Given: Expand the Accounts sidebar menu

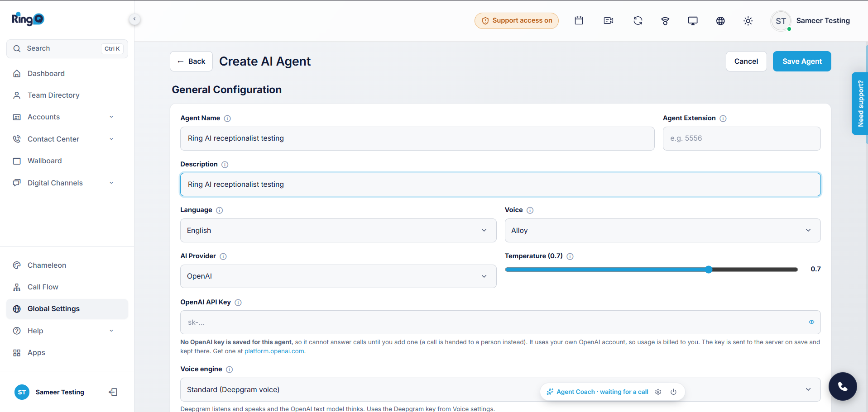Looking at the screenshot, I should coord(67,117).
